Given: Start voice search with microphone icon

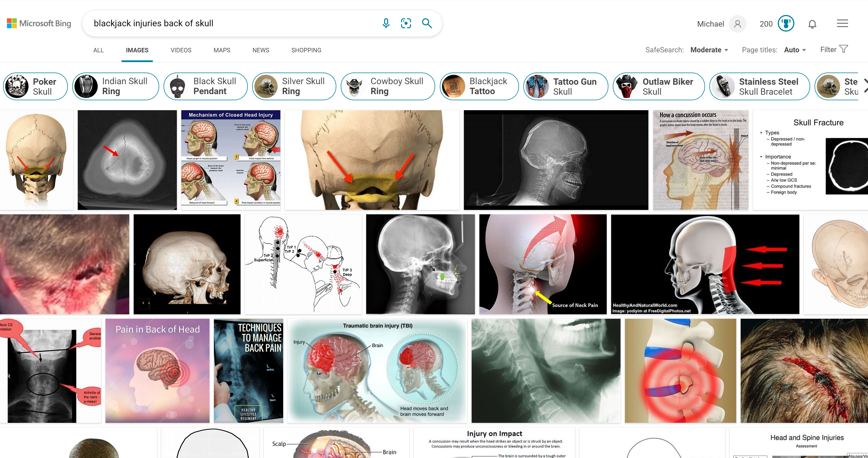Looking at the screenshot, I should (x=386, y=23).
